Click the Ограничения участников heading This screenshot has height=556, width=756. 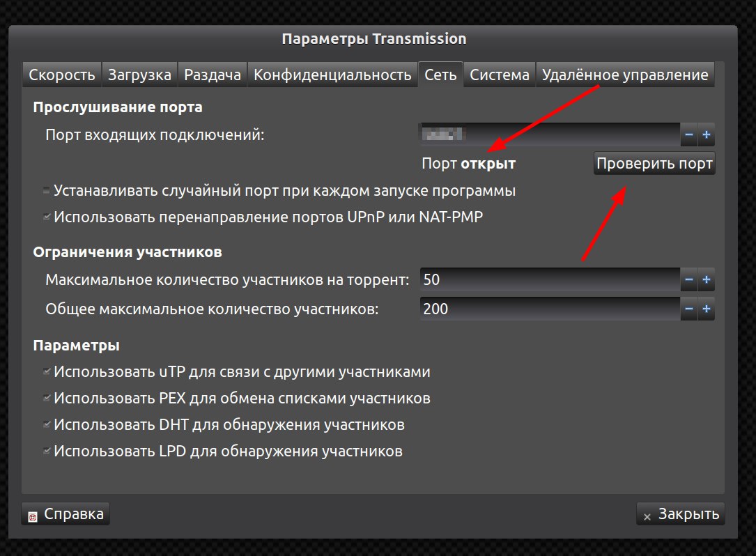coord(128,252)
